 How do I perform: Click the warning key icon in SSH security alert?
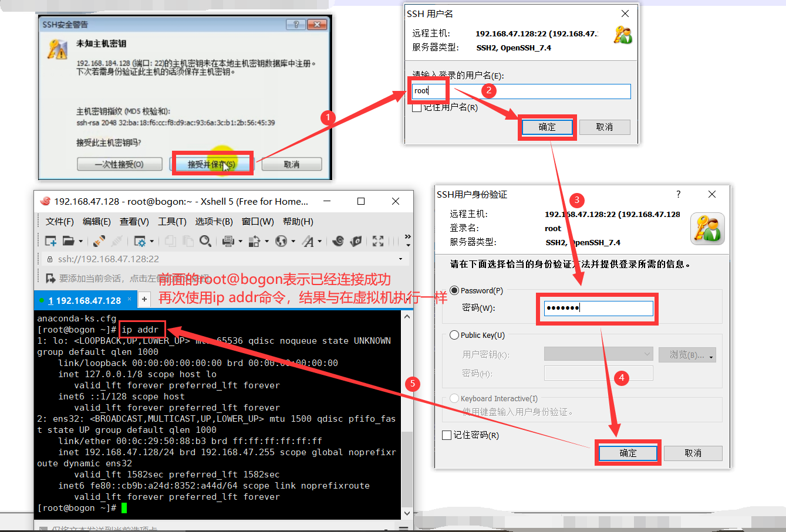click(58, 49)
